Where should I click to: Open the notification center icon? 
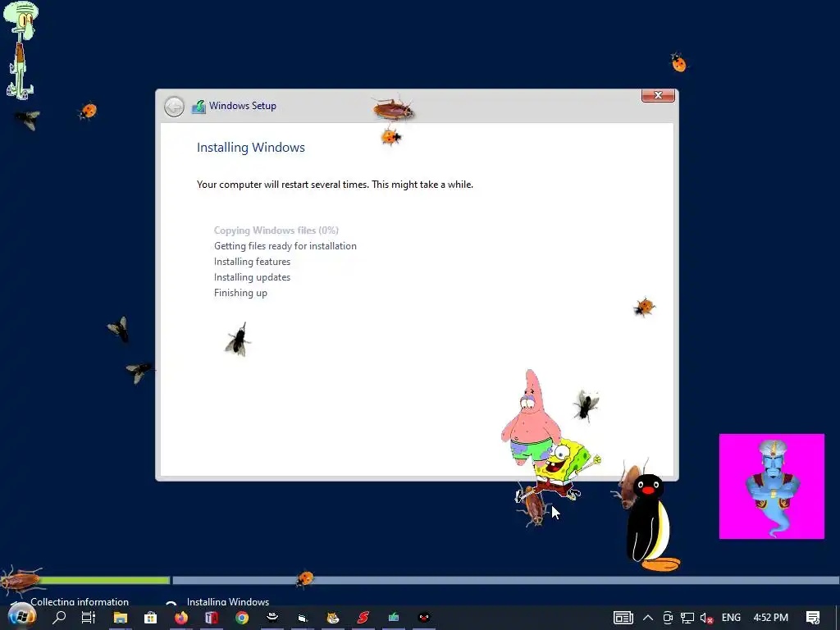click(x=813, y=618)
